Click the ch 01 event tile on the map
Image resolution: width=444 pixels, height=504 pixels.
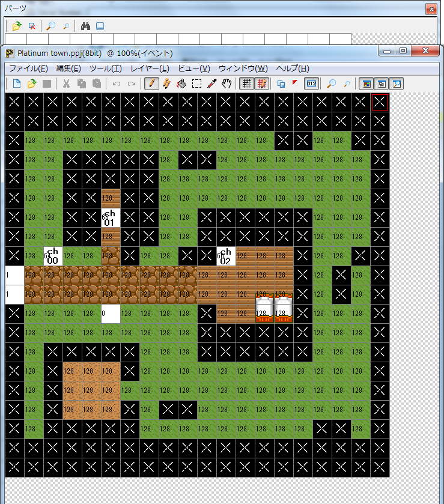pyautogui.click(x=111, y=218)
